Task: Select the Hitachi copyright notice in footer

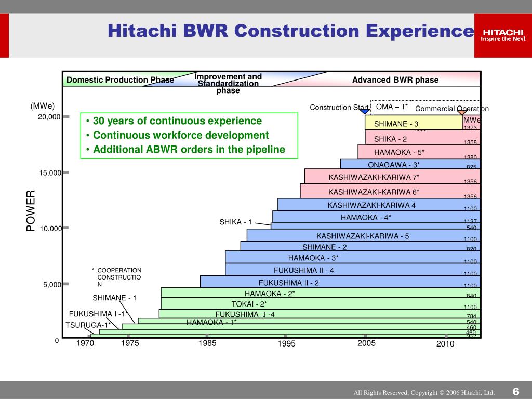Action: [424, 393]
